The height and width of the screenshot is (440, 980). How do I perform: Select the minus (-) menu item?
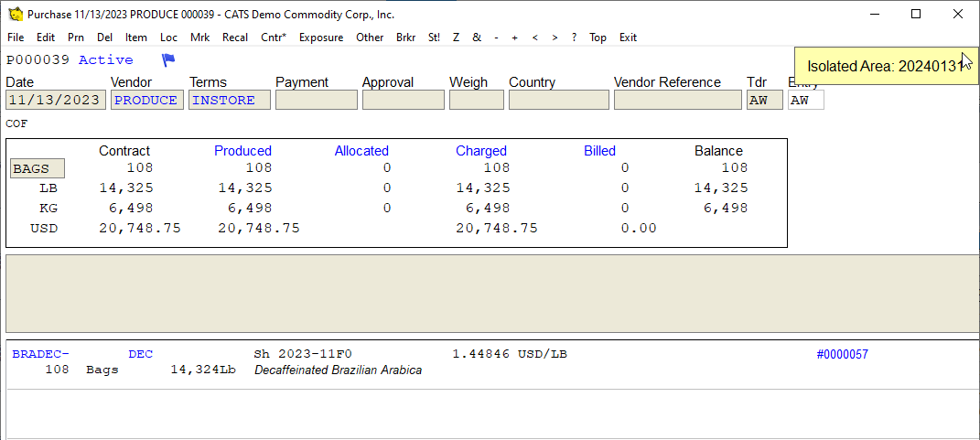[496, 38]
